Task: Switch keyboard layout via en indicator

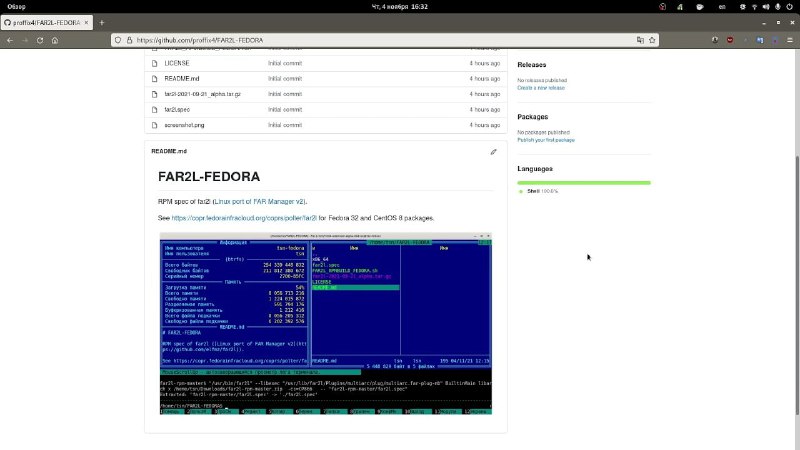Action: (x=722, y=7)
